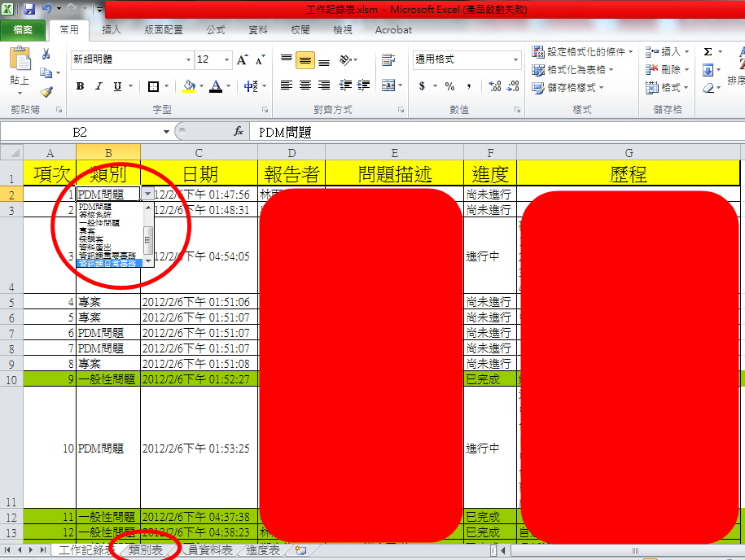Apply red font color A
The width and height of the screenshot is (745, 560).
click(x=216, y=86)
